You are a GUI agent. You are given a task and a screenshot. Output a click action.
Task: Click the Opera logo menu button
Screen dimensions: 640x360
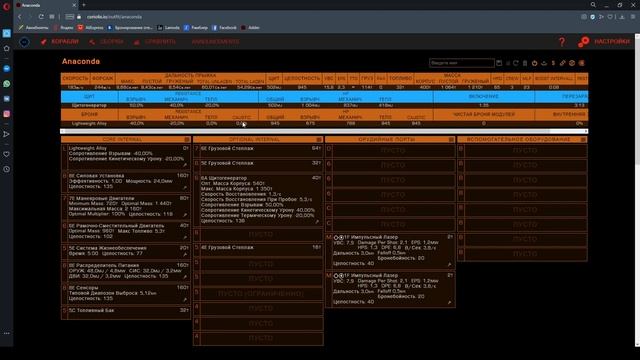6,6
